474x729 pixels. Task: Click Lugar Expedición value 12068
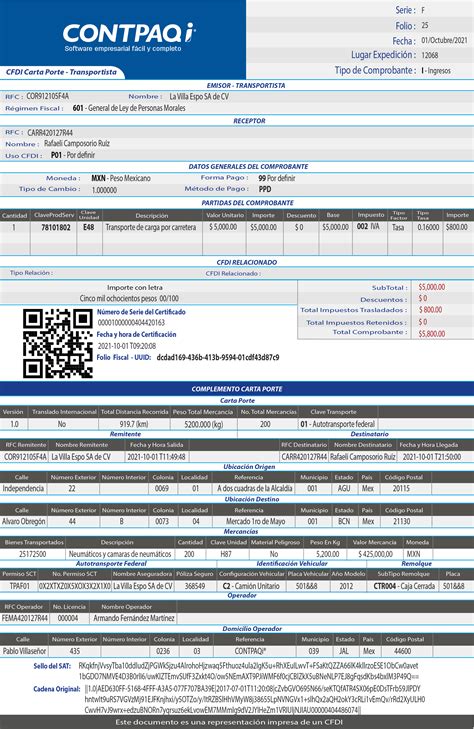click(x=430, y=55)
